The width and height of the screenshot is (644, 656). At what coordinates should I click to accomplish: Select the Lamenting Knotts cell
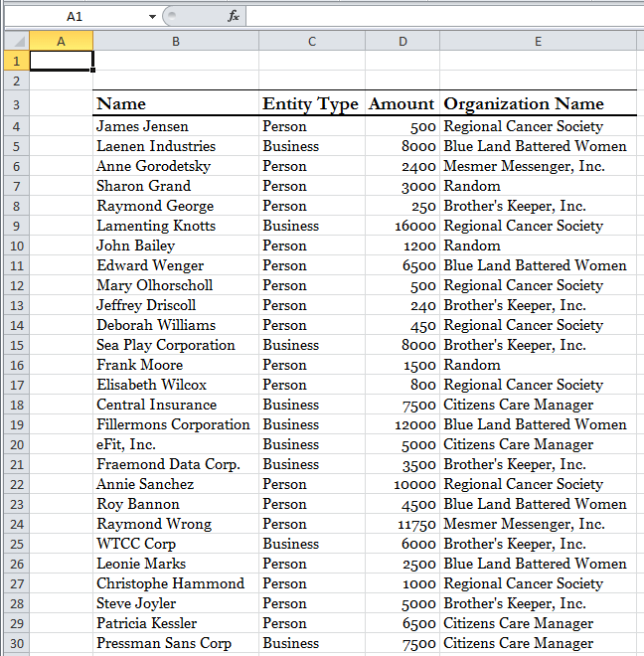click(176, 226)
